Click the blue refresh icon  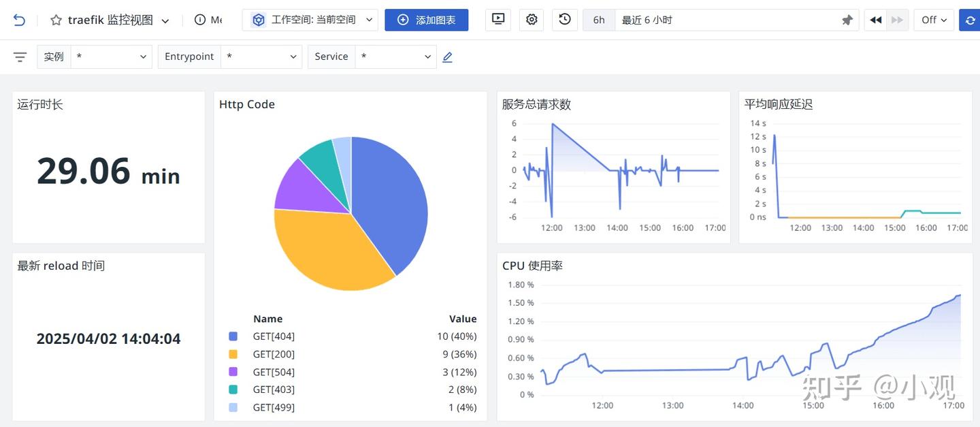tap(970, 20)
